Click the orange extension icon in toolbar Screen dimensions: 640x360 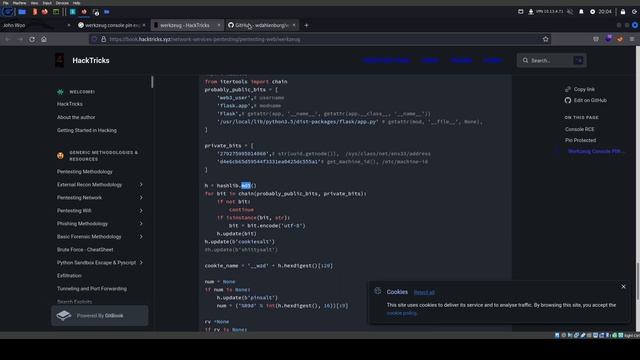(x=620, y=39)
